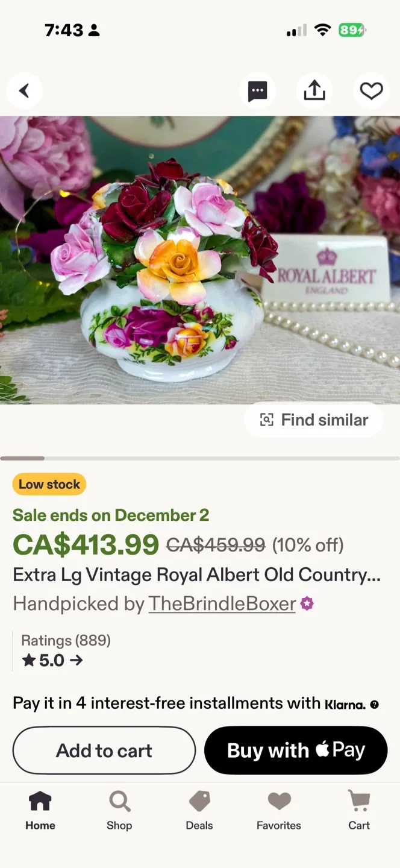Tap the share icon for this listing
400x868 pixels.
point(314,90)
